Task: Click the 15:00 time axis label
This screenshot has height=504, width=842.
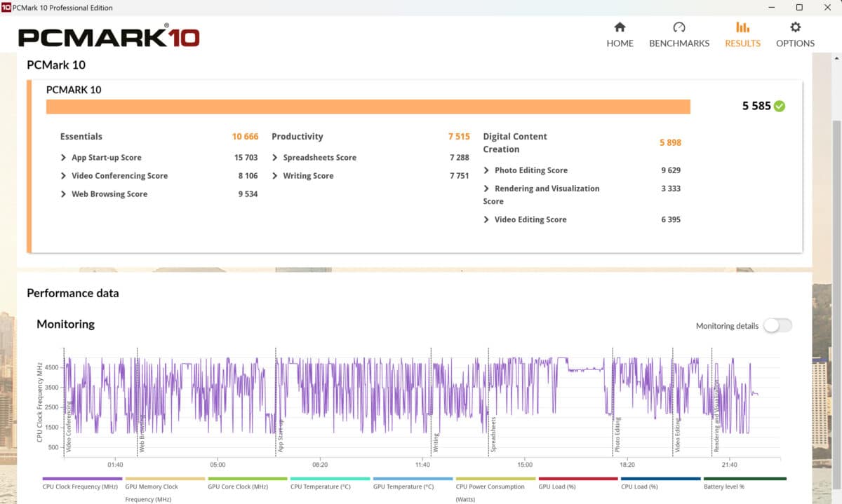Action: (x=525, y=465)
